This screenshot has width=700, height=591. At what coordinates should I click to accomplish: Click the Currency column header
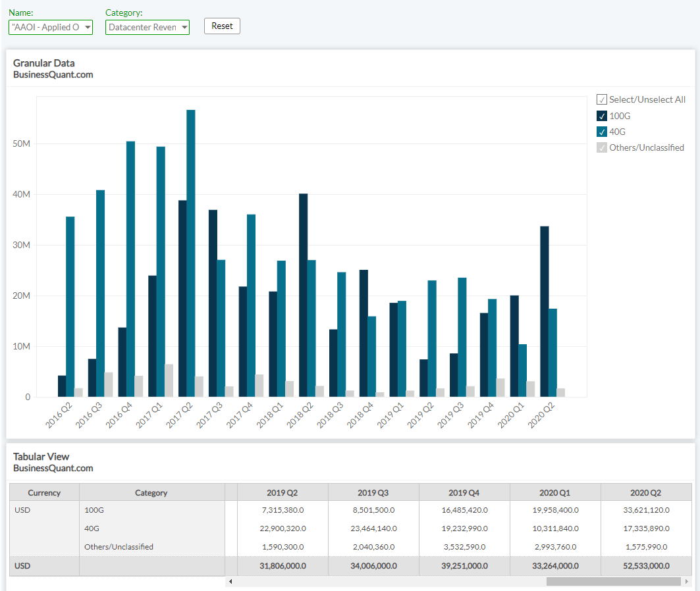point(44,492)
